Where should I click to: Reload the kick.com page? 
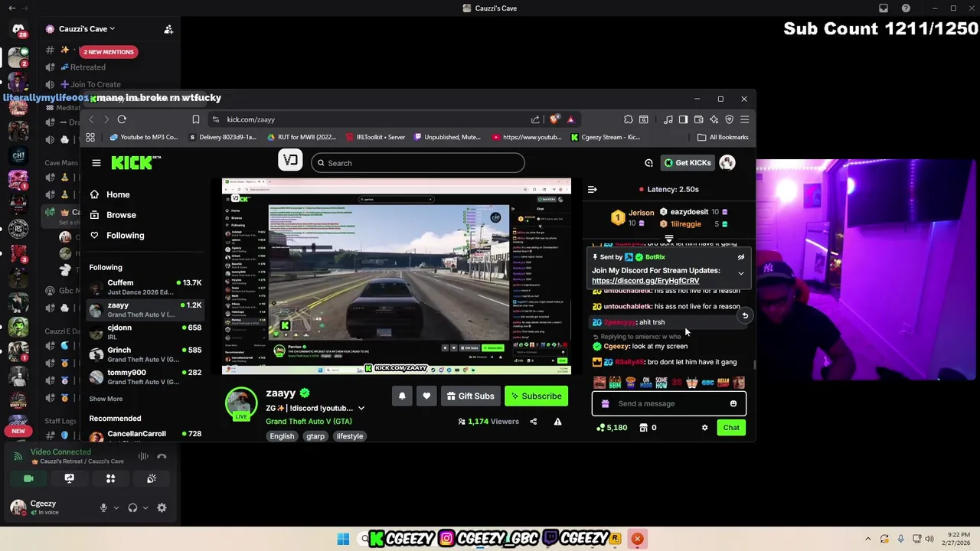coord(122,119)
